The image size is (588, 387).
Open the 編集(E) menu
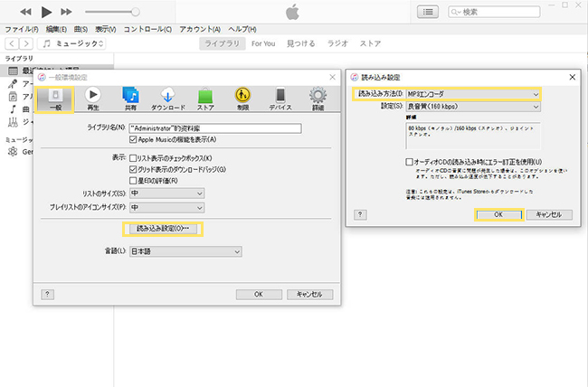56,29
